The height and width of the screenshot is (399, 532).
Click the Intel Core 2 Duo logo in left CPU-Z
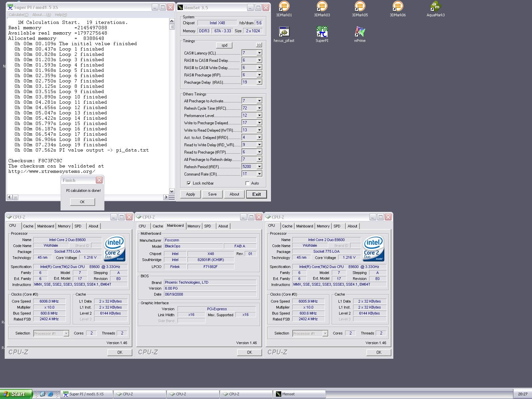click(x=115, y=249)
